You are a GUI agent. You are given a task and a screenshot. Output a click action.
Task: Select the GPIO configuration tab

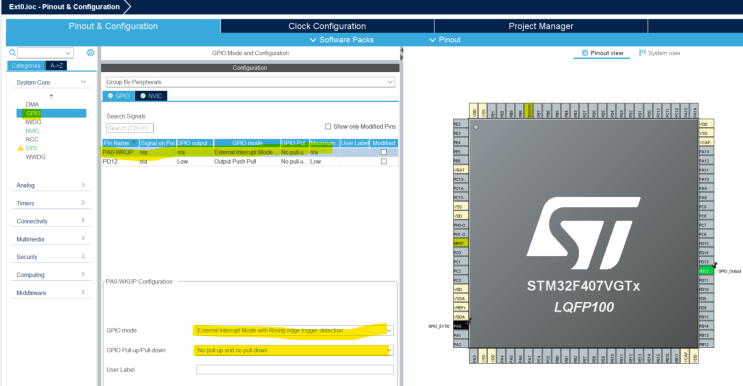[118, 96]
